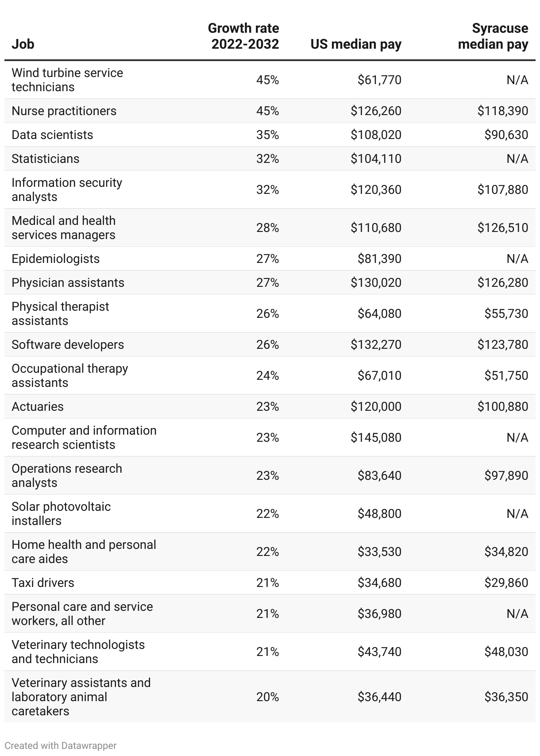Click Operations research analysts Syracuse pay $97,890

click(x=506, y=475)
